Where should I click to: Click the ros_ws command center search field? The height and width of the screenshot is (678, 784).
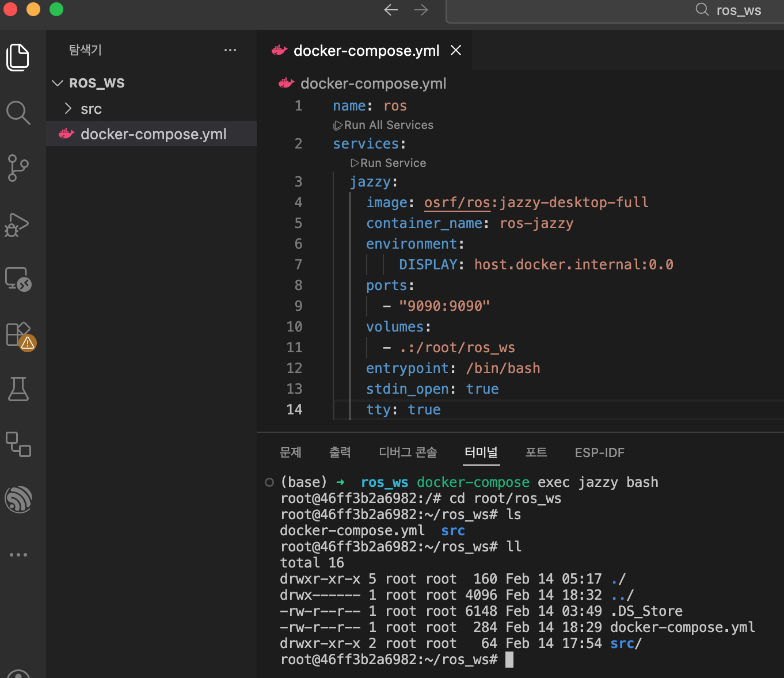(x=615, y=10)
